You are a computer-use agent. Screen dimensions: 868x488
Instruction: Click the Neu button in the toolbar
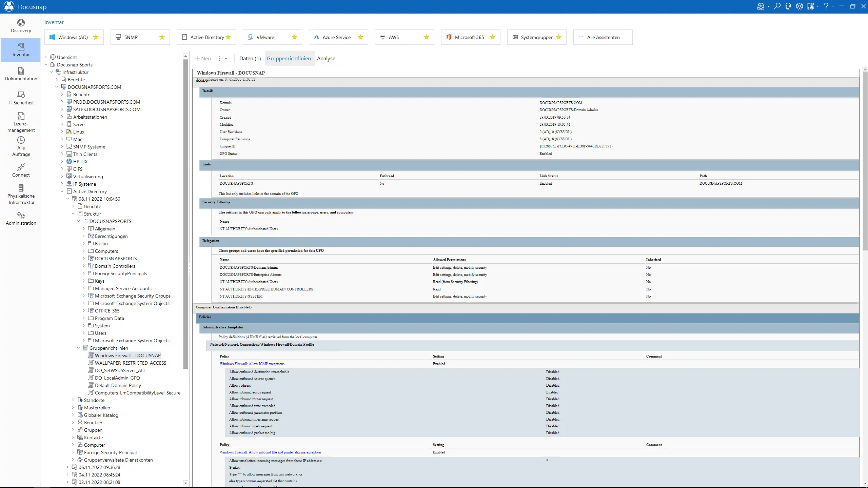tap(203, 58)
